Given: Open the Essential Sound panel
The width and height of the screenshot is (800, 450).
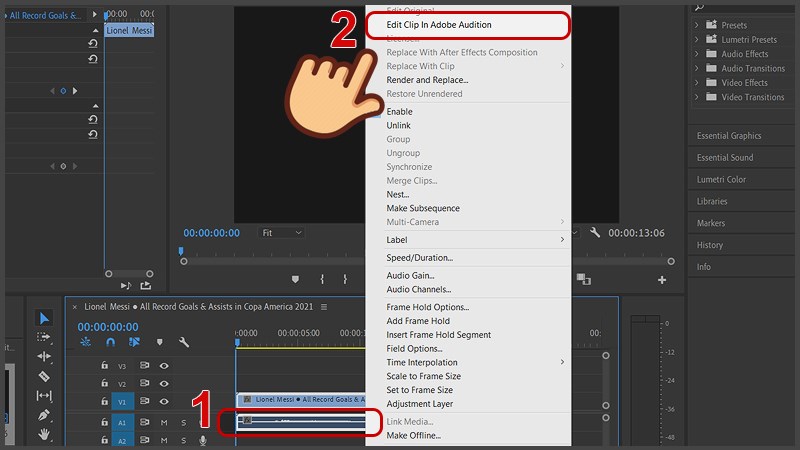Looking at the screenshot, I should [x=725, y=158].
